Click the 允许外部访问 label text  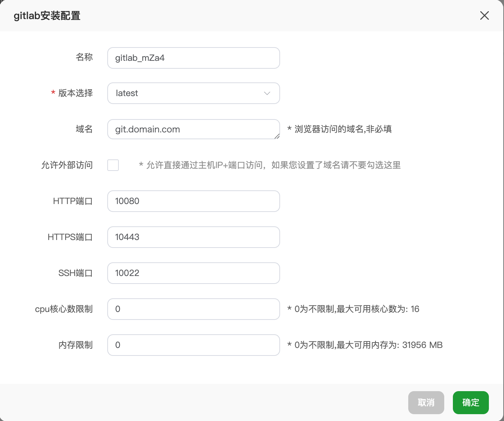tap(67, 165)
